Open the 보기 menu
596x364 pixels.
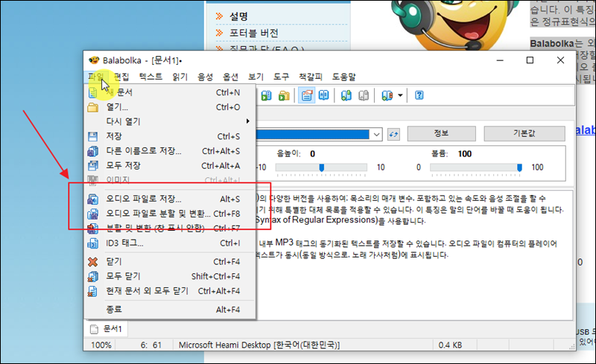coord(256,77)
